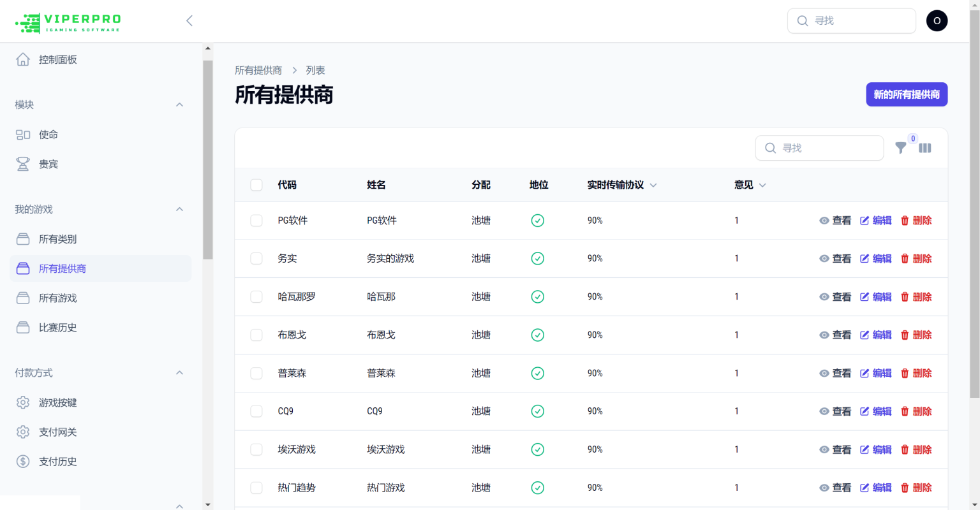Open the user avatar circle labeled O
This screenshot has width=980, height=510.
coord(936,21)
